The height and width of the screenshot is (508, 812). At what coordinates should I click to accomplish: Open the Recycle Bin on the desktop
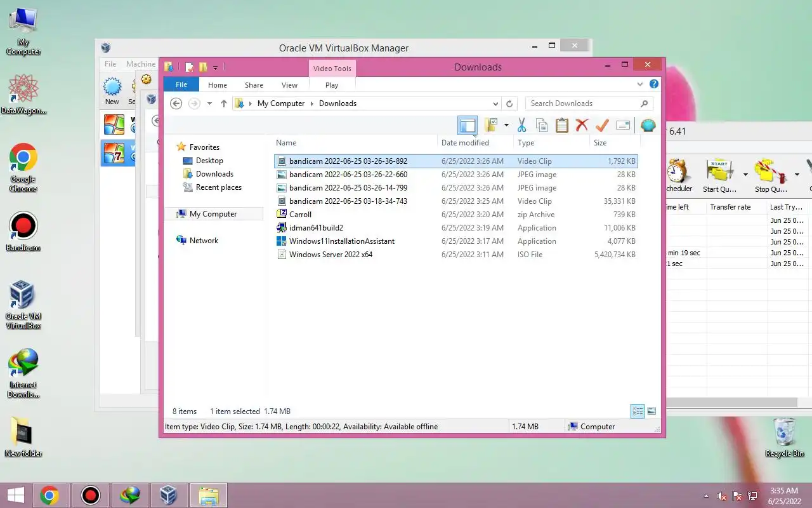785,437
